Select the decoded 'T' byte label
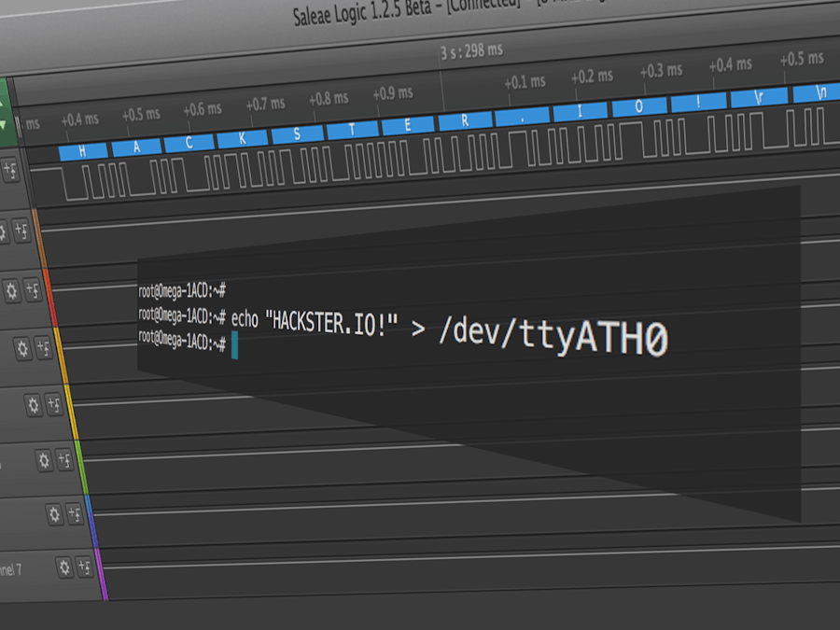 click(x=352, y=129)
